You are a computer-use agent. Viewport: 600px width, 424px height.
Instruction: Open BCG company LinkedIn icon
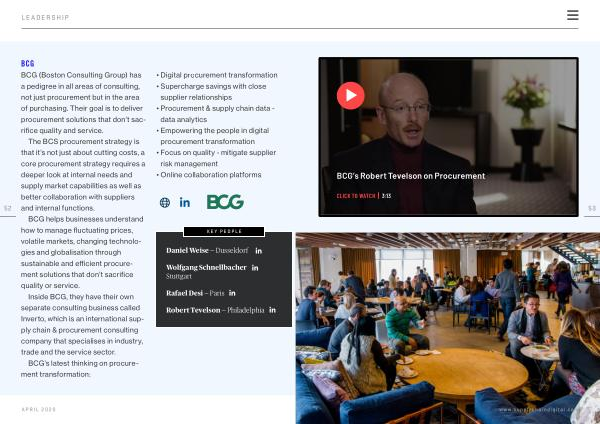pos(185,202)
